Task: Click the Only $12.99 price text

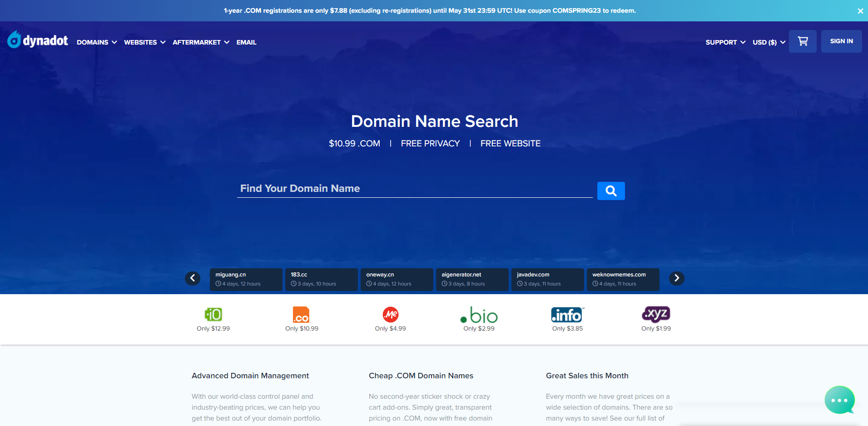Action: [x=213, y=329]
